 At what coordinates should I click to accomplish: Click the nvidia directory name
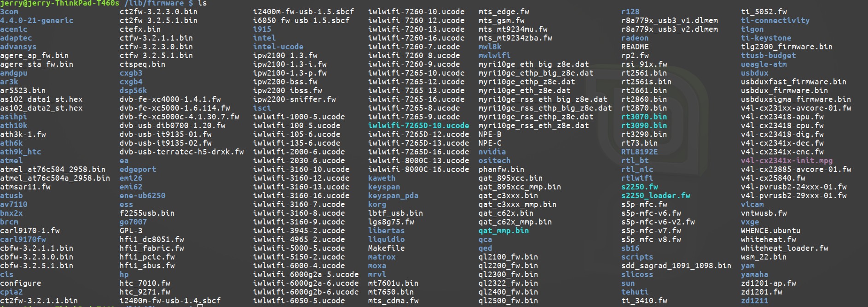point(492,152)
